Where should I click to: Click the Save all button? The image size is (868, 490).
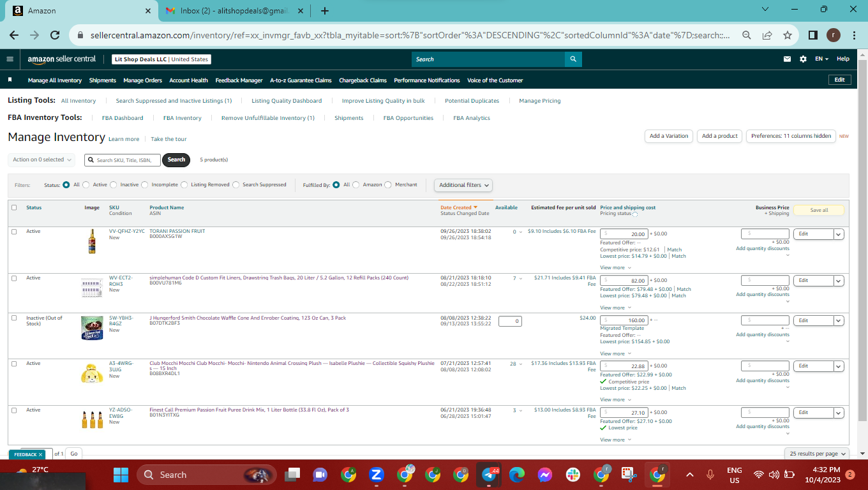(x=819, y=210)
